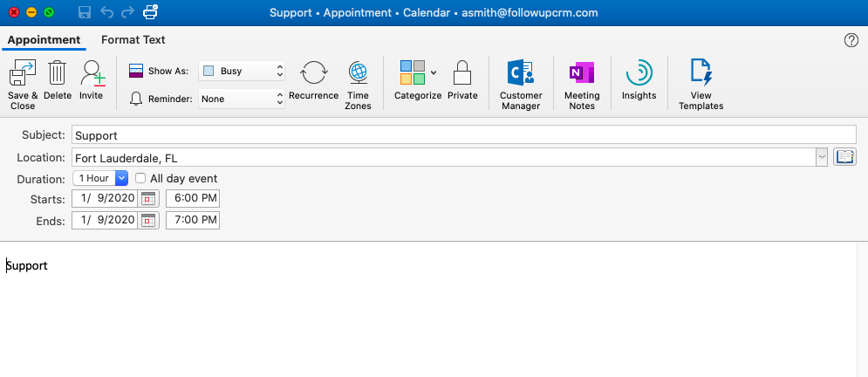Click the 7:00 PM end time field
This screenshot has width=868, height=377.
(193, 220)
